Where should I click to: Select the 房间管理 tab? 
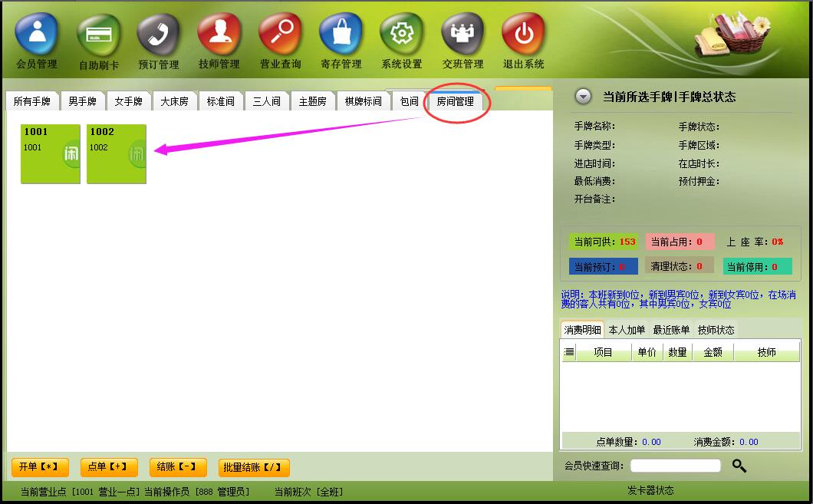pyautogui.click(x=455, y=101)
